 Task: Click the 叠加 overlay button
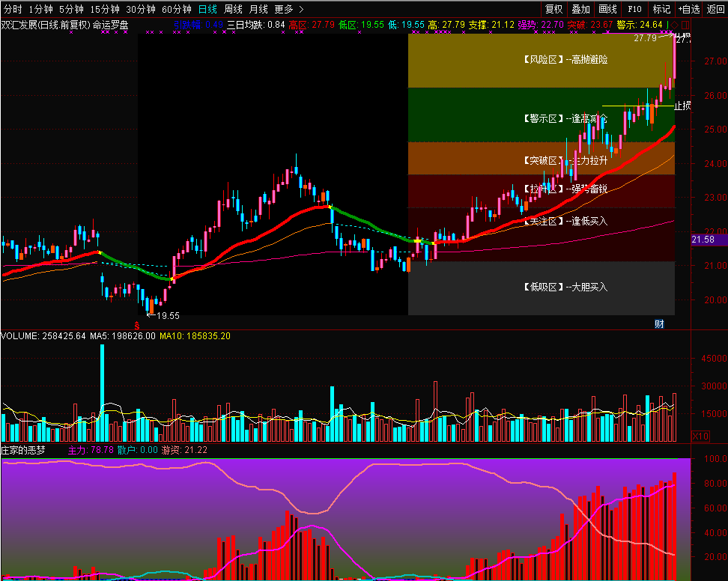coord(580,9)
